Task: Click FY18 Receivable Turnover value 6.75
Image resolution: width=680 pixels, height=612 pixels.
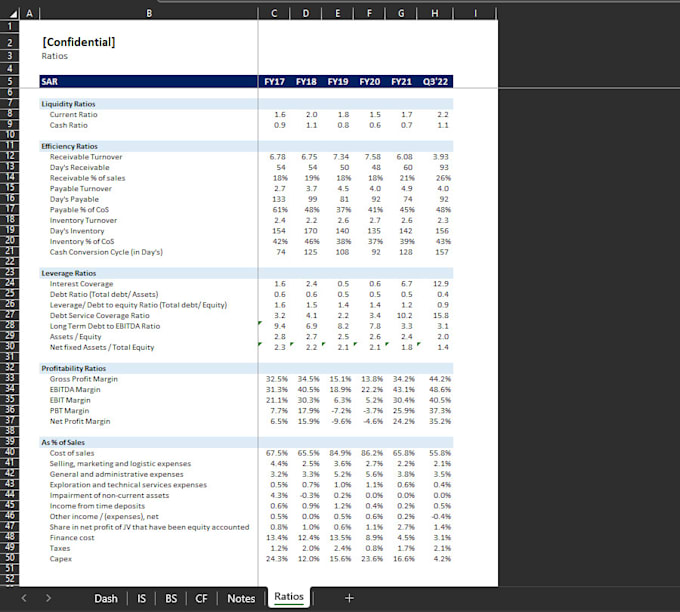Action: (x=309, y=157)
